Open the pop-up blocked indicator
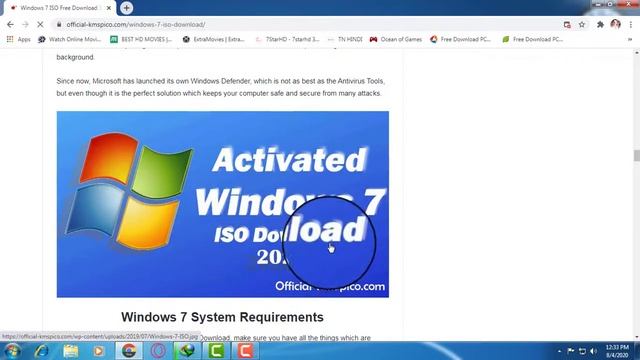Viewport: 640px width, 360px height. 567,25
